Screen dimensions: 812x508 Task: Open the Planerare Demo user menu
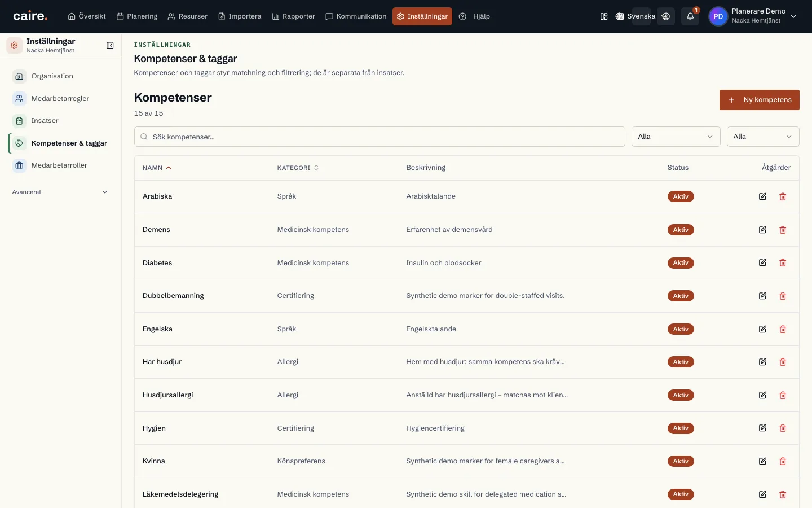point(753,16)
